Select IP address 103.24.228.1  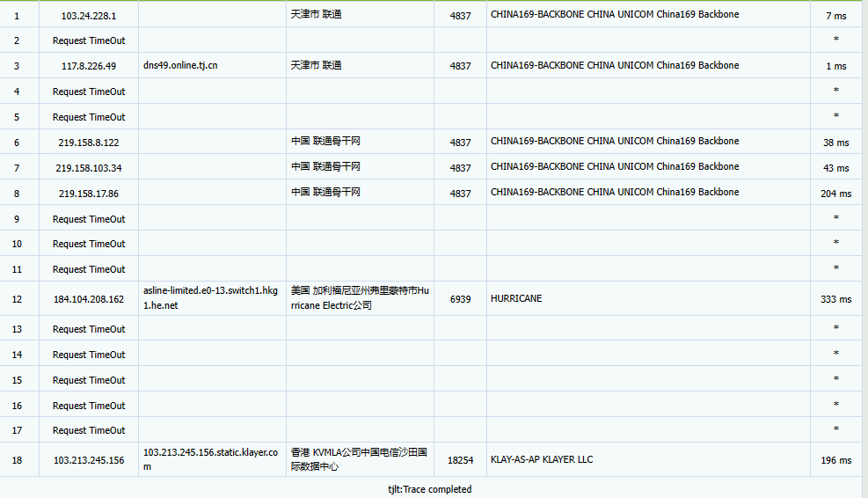click(x=89, y=16)
